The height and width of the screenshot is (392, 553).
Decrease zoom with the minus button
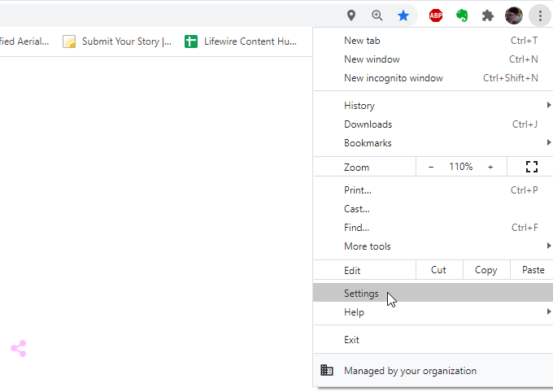pyautogui.click(x=431, y=167)
